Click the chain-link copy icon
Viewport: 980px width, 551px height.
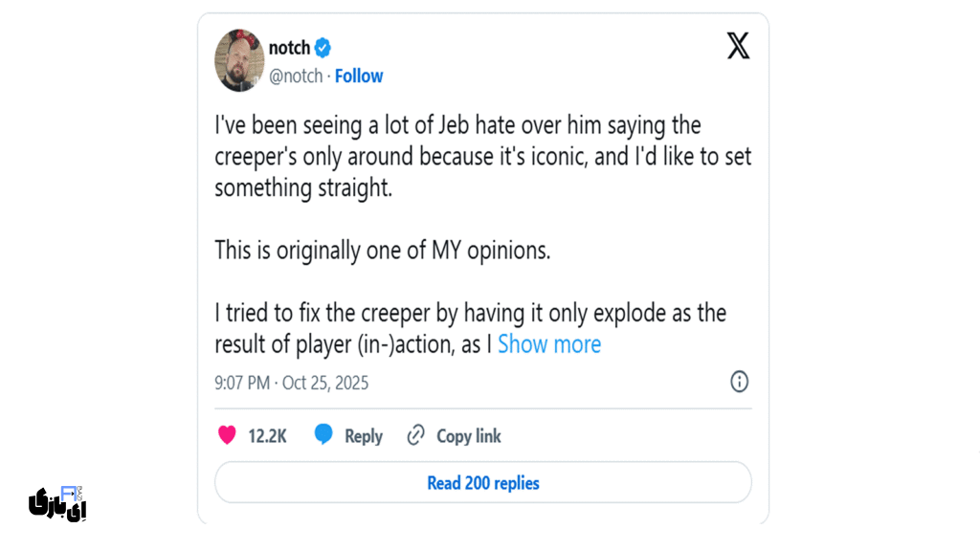tap(415, 435)
